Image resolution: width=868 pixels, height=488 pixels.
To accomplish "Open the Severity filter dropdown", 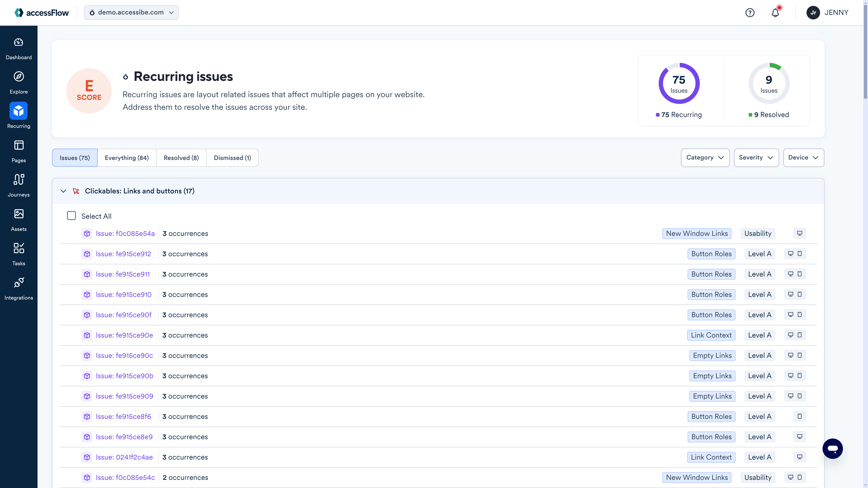I will [x=756, y=157].
